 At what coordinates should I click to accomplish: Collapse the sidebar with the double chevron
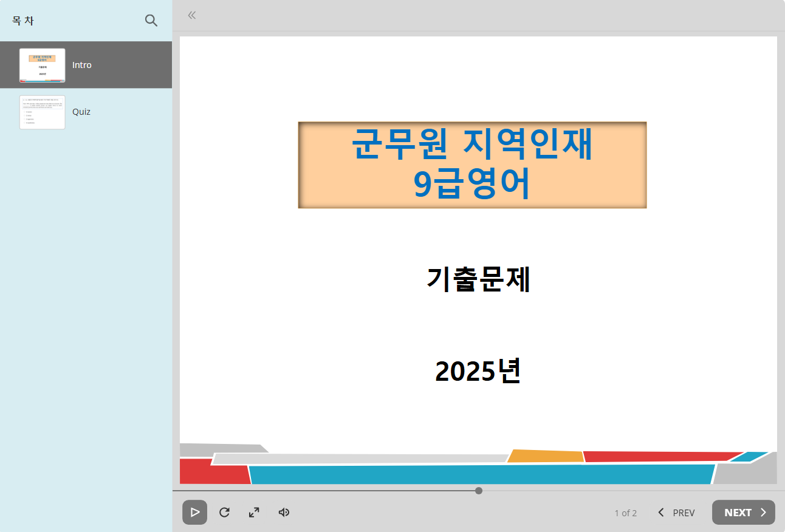coord(191,15)
